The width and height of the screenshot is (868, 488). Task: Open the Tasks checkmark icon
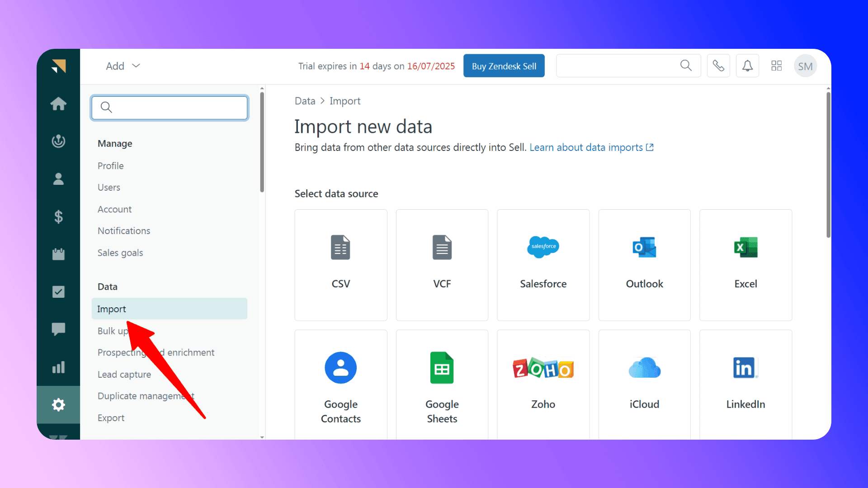pyautogui.click(x=58, y=291)
